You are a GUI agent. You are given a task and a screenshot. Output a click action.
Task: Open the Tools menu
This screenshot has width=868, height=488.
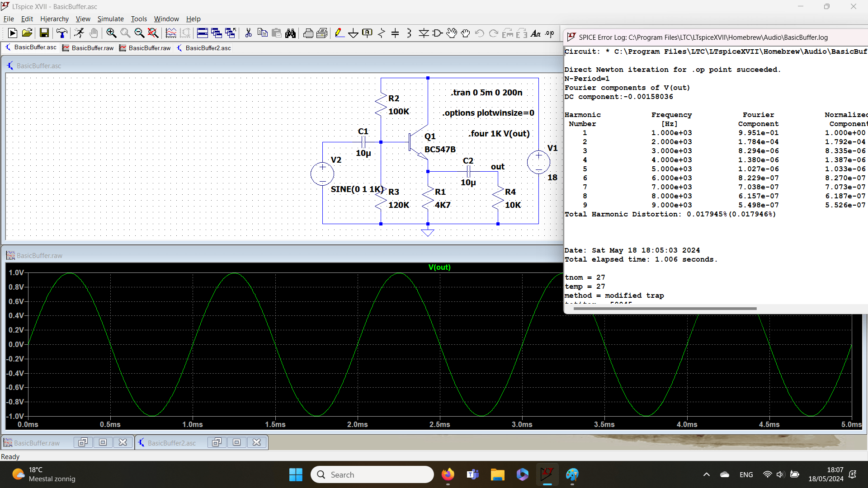coord(139,19)
